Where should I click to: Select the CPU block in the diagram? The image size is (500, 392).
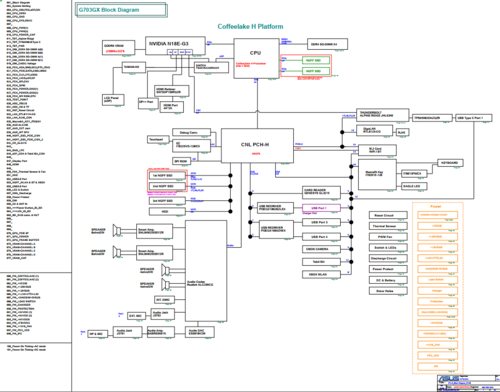(256, 58)
